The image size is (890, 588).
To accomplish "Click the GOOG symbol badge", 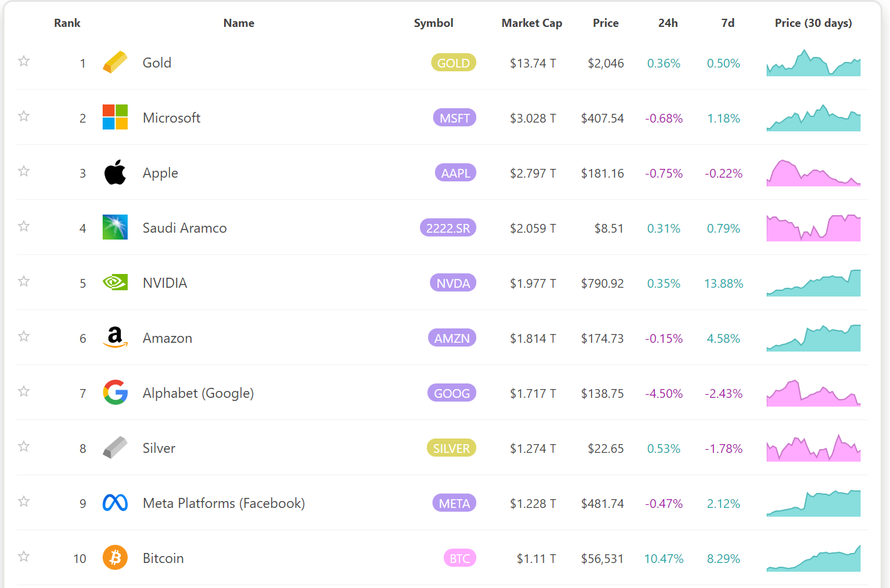I will tap(452, 393).
